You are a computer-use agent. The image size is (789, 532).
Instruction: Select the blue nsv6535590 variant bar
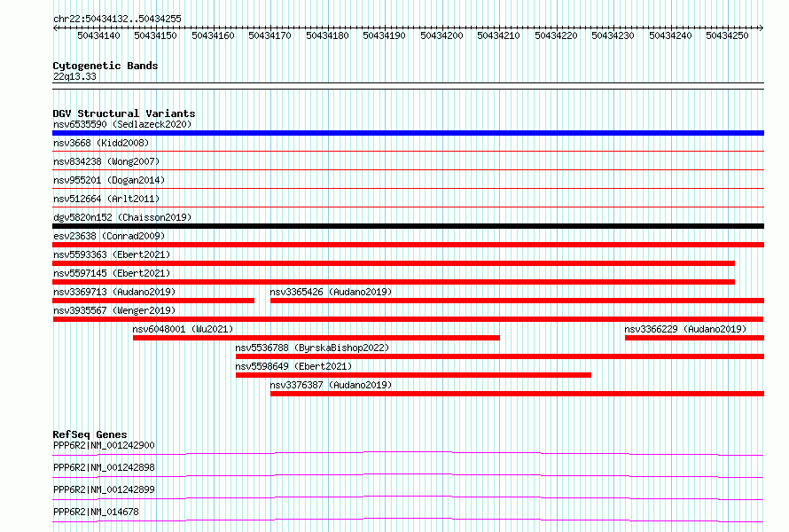click(x=408, y=133)
